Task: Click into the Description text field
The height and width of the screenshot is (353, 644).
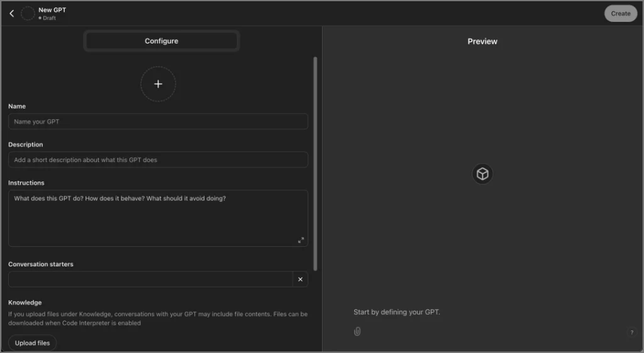Action: (158, 160)
